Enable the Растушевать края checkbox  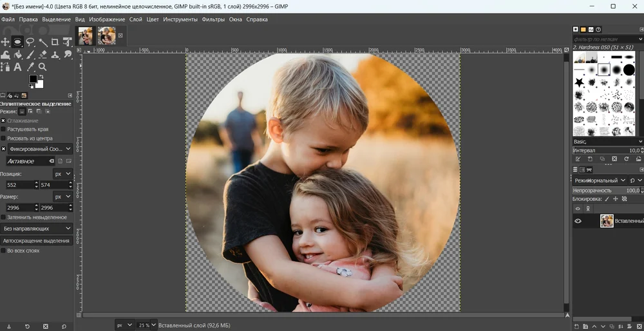3,129
